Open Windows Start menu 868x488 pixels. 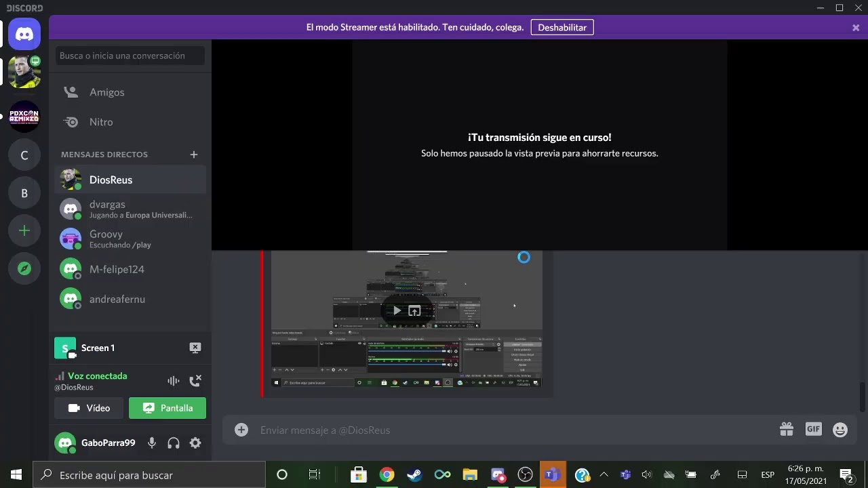click(16, 474)
